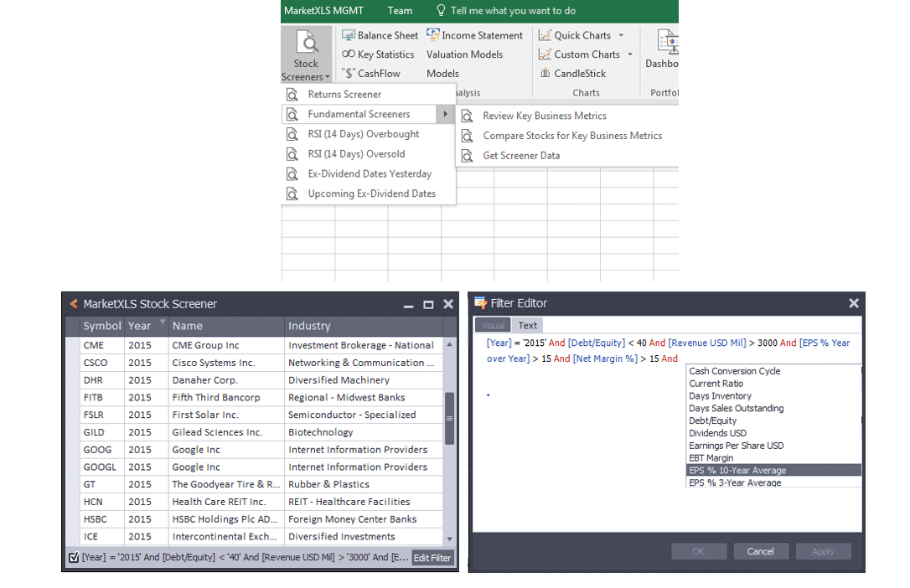This screenshot has width=910, height=588.
Task: Expand the Quick Charts dropdown arrow
Action: click(621, 35)
